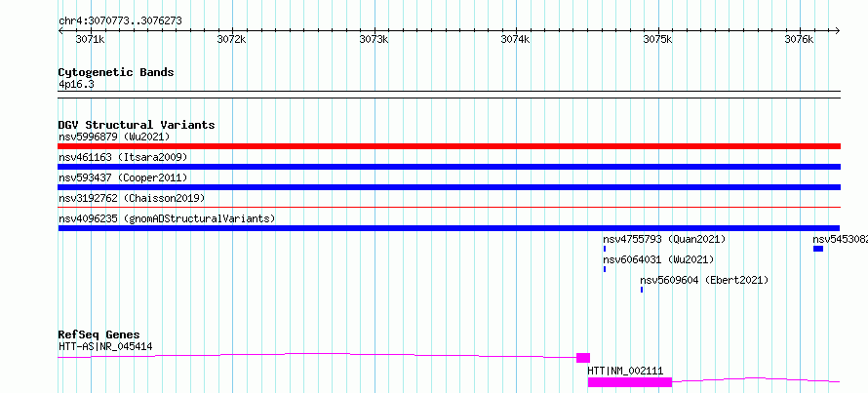Click the 4p16.3 cytogenetic band bar
Viewport: 868px width, 393px height.
pos(449,95)
